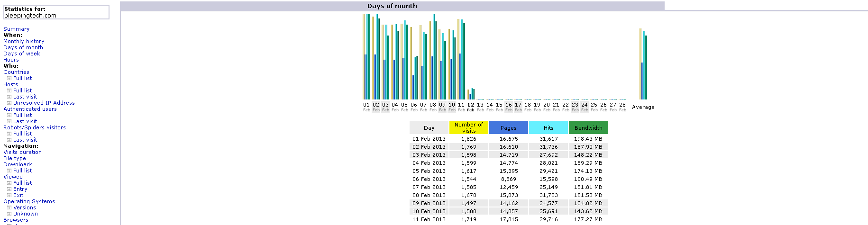The height and width of the screenshot is (225, 868).
Task: Open the Browsers link
Action: [16, 220]
